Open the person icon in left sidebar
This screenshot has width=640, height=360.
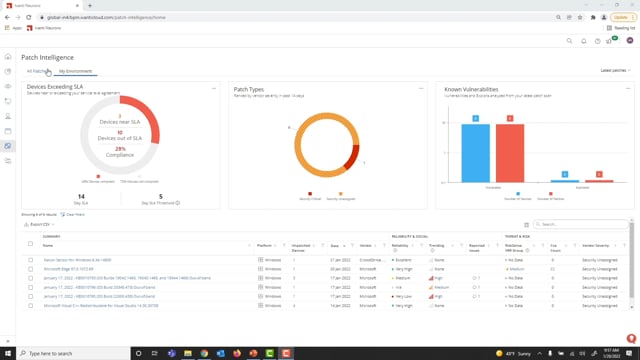[x=8, y=116]
